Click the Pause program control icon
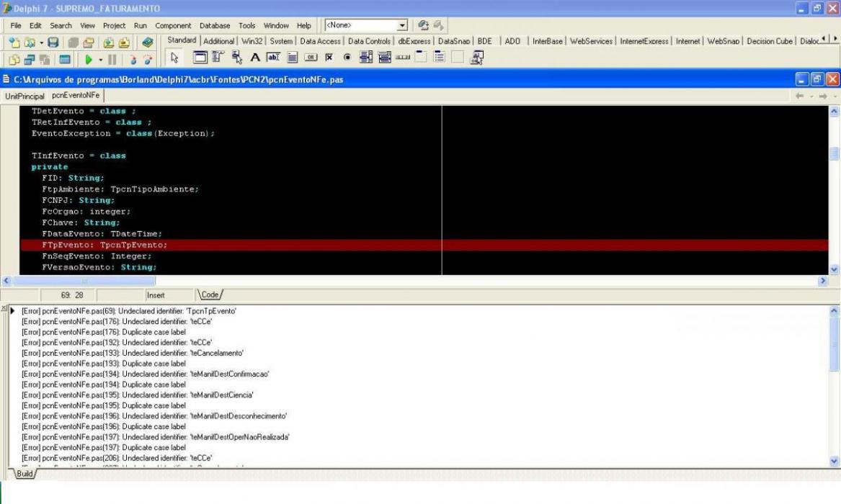 (112, 60)
